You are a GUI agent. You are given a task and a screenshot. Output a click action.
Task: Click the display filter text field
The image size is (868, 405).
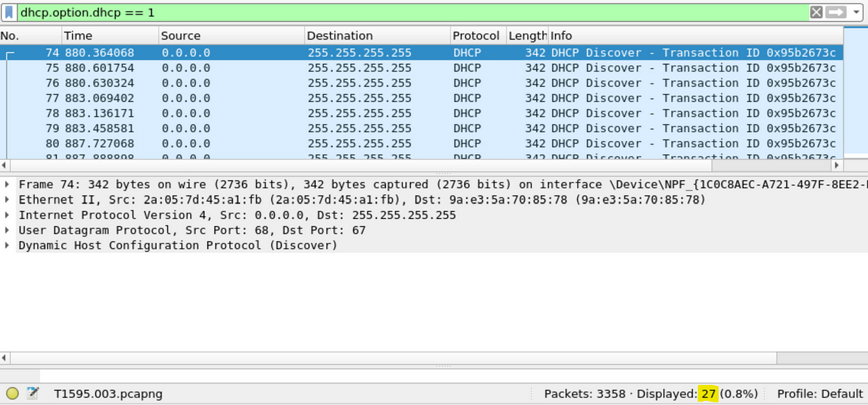pos(412,13)
